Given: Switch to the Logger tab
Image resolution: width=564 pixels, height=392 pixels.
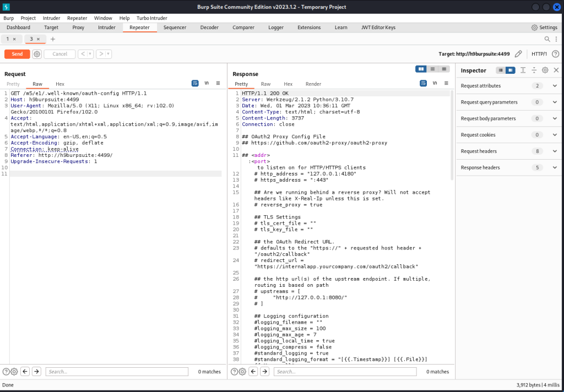Looking at the screenshot, I should click(276, 28).
